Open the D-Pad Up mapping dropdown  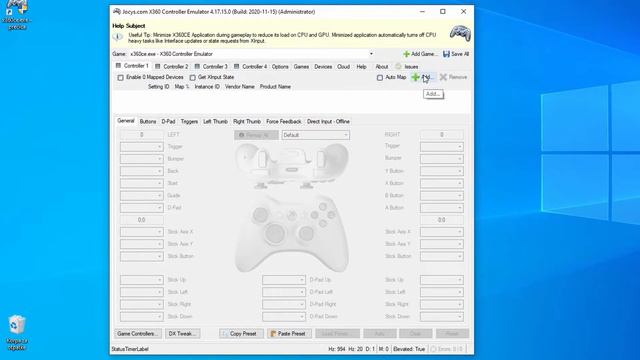[x=284, y=280]
